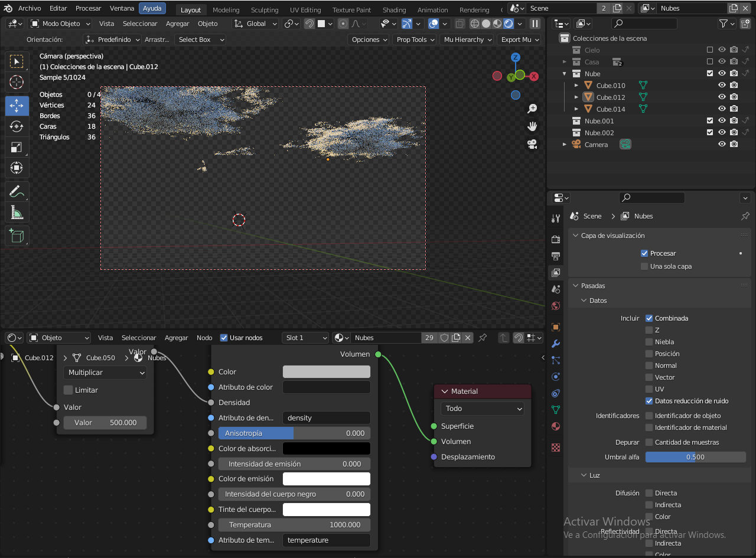
Task: Toggle fake user shield for Nubes material
Action: coord(444,338)
